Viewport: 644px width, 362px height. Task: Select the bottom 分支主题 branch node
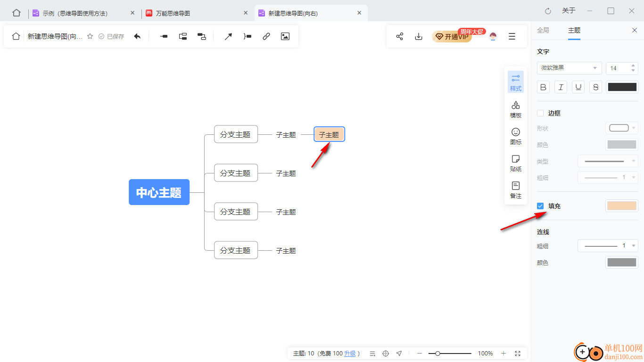click(x=236, y=250)
